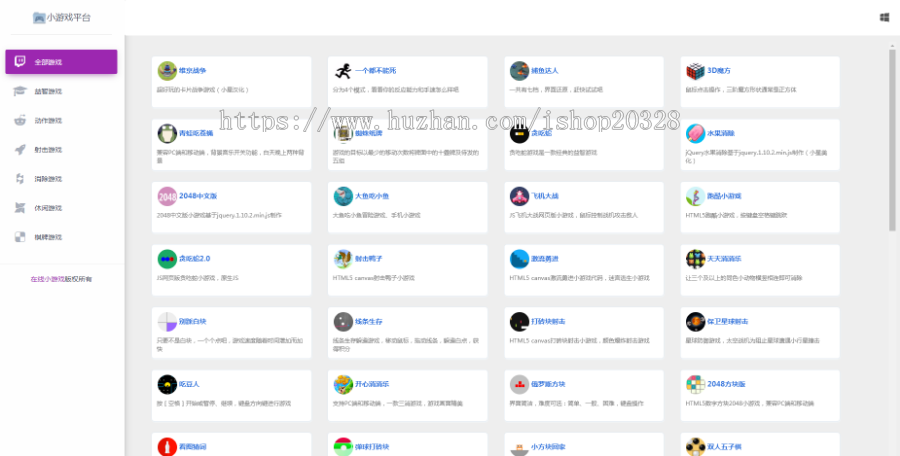Click the 别踩白块 quadrant icon
The width and height of the screenshot is (900, 456).
[x=167, y=322]
